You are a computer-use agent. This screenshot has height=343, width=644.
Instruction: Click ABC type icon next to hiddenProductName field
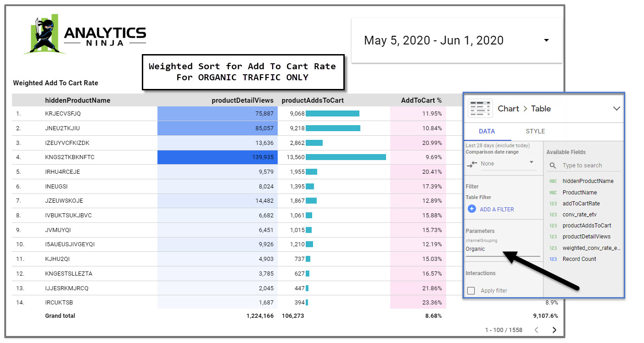pos(553,181)
